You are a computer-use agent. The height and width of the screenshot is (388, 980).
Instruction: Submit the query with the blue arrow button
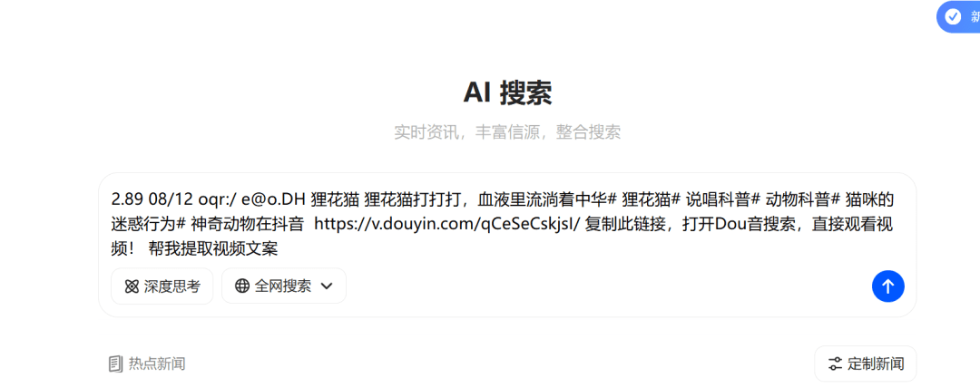pos(887,286)
